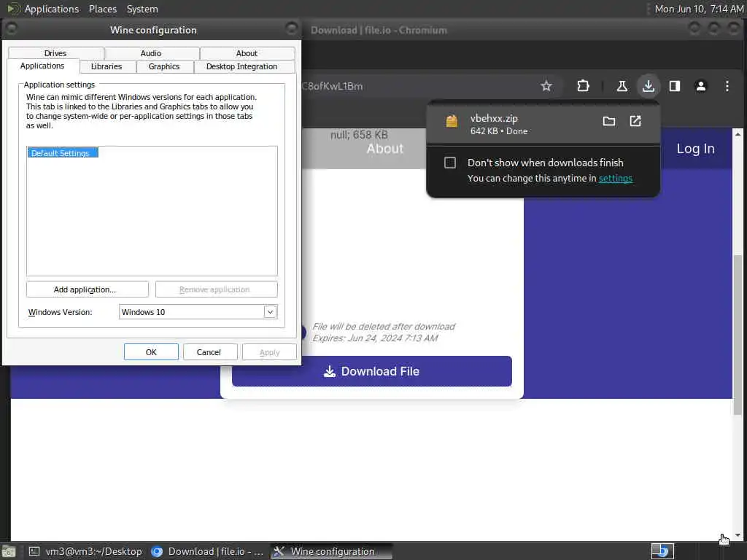Click the clock showing Mon Jun 10, 7:14 AM
Screen dimensions: 747x560
point(698,9)
